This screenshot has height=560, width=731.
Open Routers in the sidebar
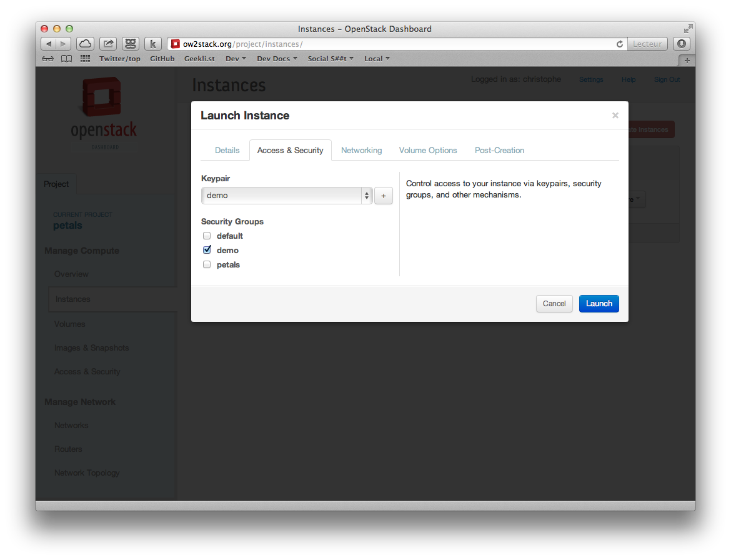coord(68,449)
